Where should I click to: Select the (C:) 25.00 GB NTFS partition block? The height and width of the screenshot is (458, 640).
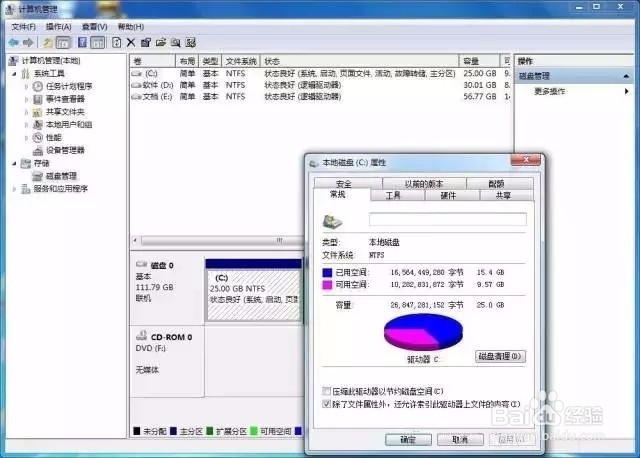point(253,290)
